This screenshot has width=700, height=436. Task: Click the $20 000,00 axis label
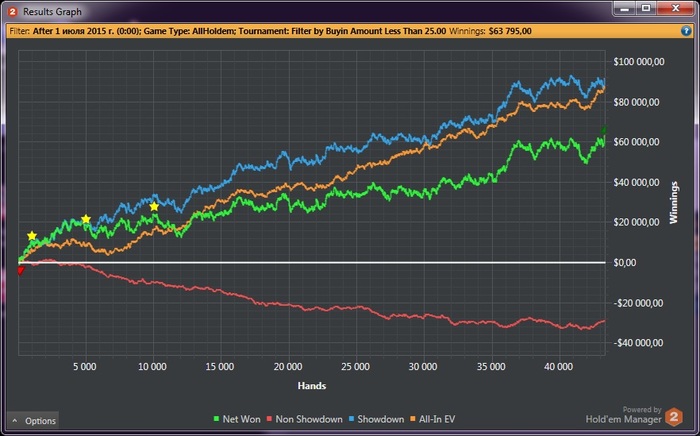[636, 222]
